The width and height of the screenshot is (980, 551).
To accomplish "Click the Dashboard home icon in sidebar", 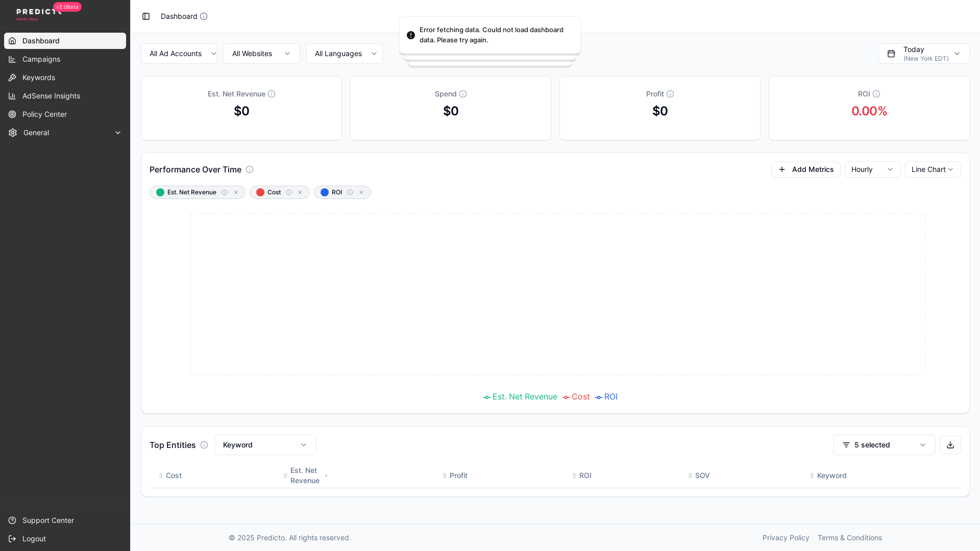I will click(x=12, y=41).
